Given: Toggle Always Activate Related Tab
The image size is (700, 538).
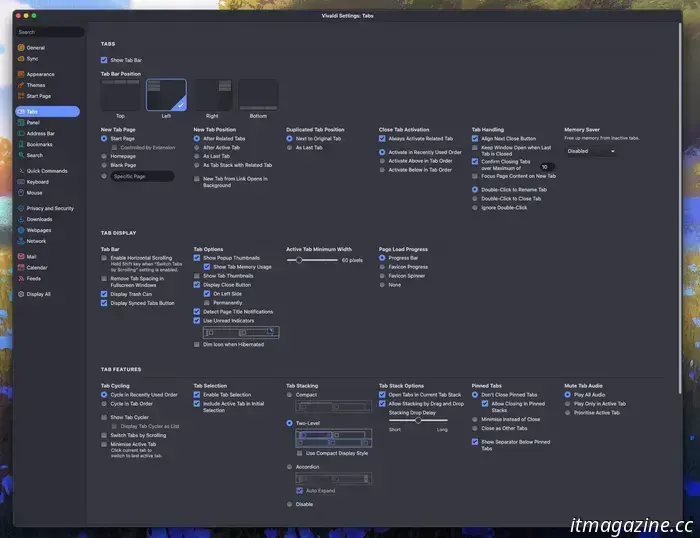Looking at the screenshot, I should tap(382, 138).
